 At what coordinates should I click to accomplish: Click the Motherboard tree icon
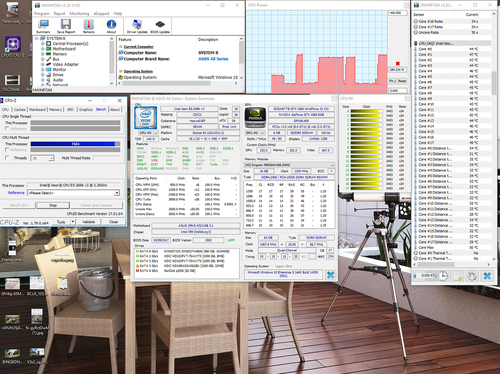coord(49,49)
